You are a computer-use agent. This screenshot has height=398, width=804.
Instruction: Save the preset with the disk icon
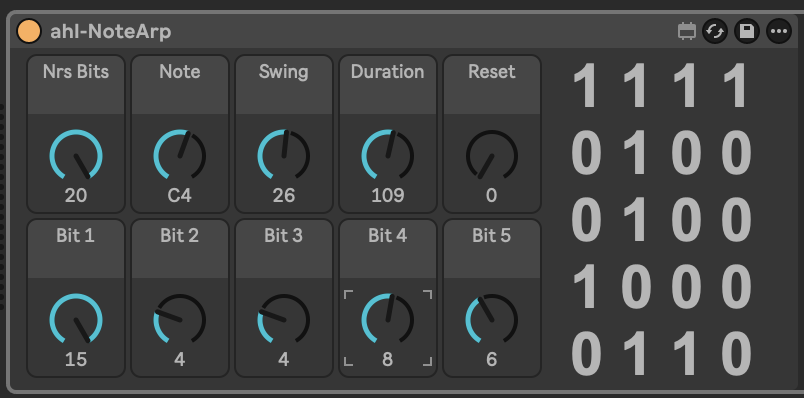coord(747,31)
